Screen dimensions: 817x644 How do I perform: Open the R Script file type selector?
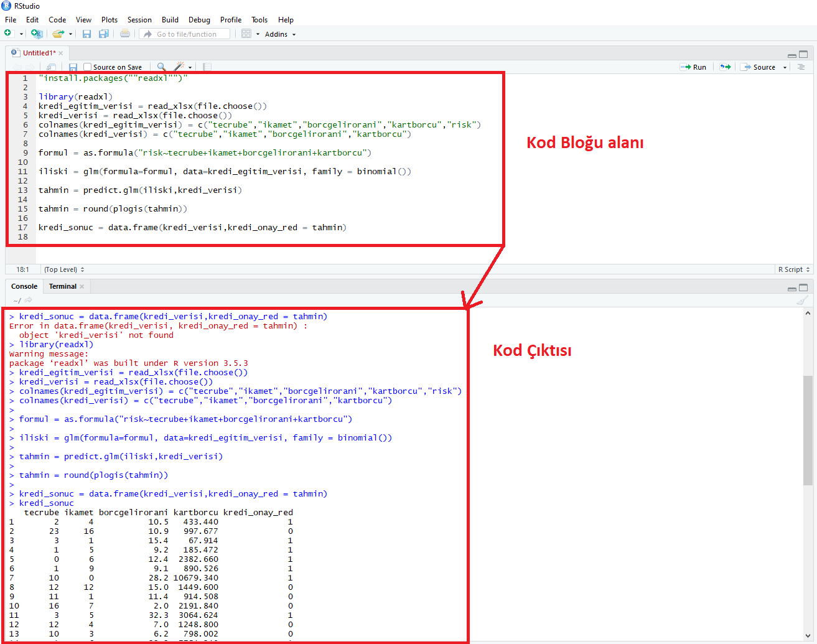(794, 269)
